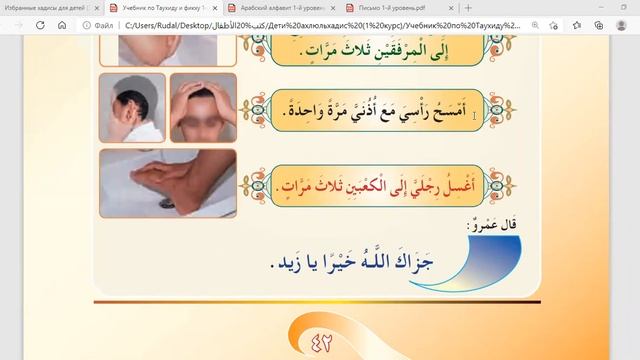Viewport: 640px width, 360px height.
Task: Switch to the Письмо 1-й уровень.pdf tab
Action: pyautogui.click(x=392, y=8)
